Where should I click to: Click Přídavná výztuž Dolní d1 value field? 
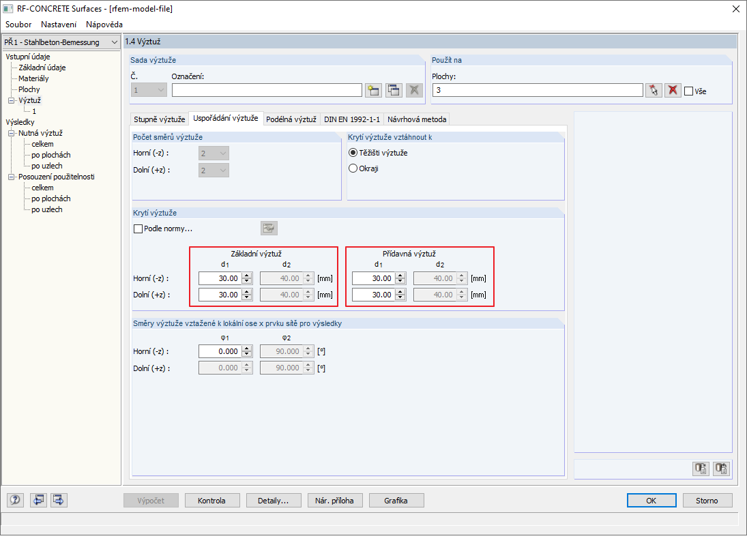tap(374, 295)
